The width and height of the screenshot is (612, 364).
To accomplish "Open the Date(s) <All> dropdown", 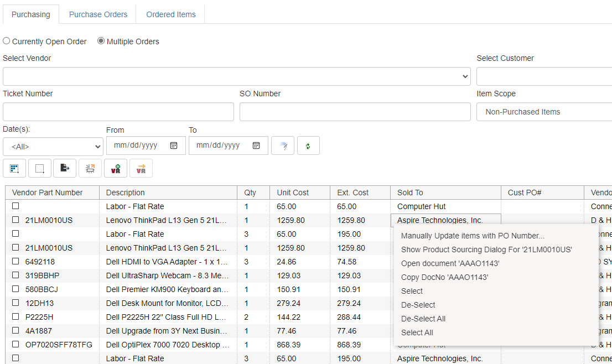I will [53, 147].
